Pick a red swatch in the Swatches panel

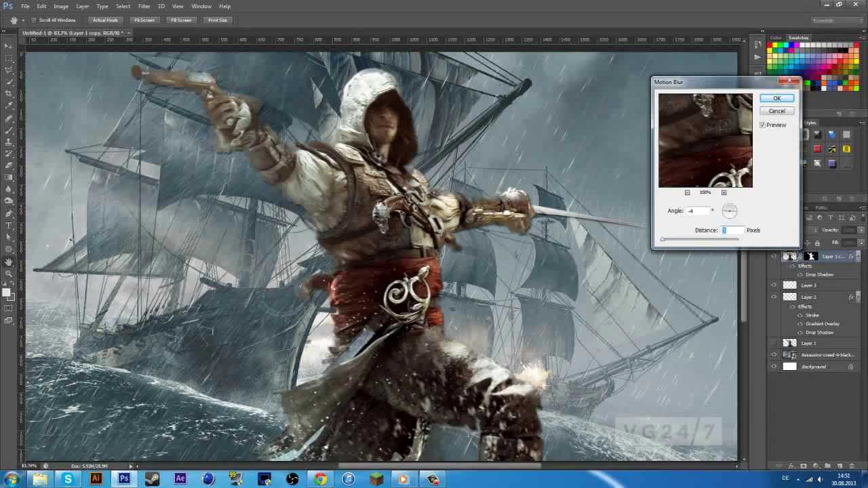[769, 45]
